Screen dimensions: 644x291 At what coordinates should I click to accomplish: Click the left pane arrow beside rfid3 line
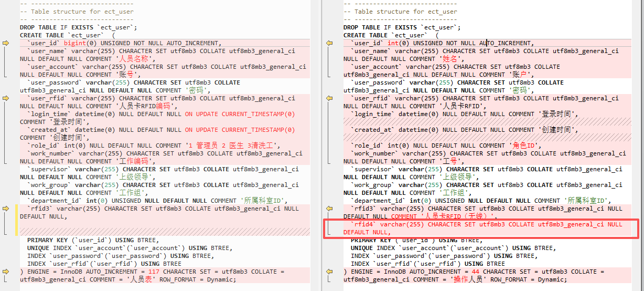[6, 209]
